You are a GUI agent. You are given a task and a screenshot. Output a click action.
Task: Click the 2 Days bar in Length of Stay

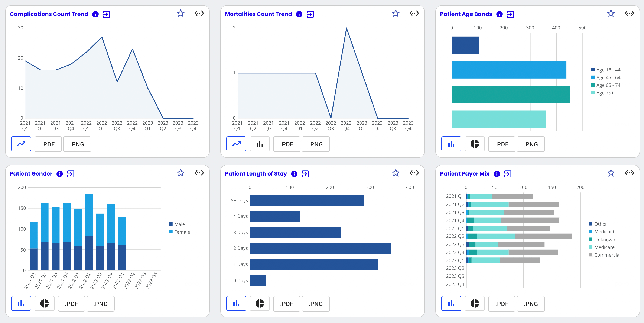click(x=321, y=248)
